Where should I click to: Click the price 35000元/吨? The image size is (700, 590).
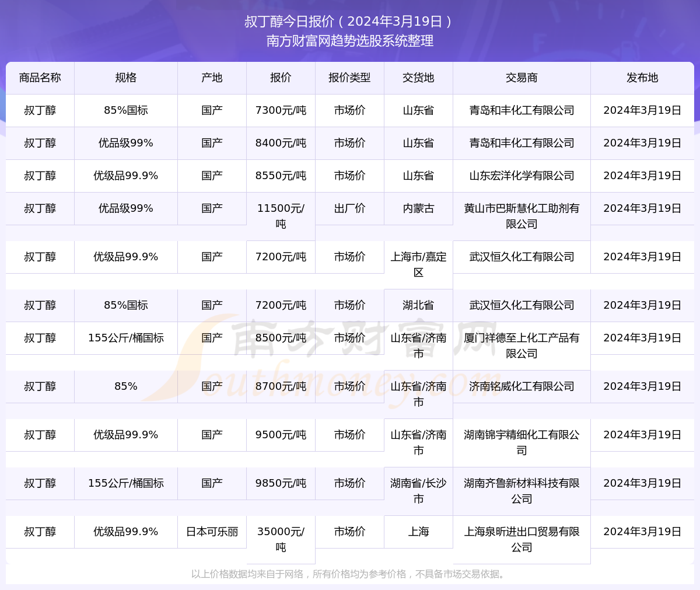point(281,539)
